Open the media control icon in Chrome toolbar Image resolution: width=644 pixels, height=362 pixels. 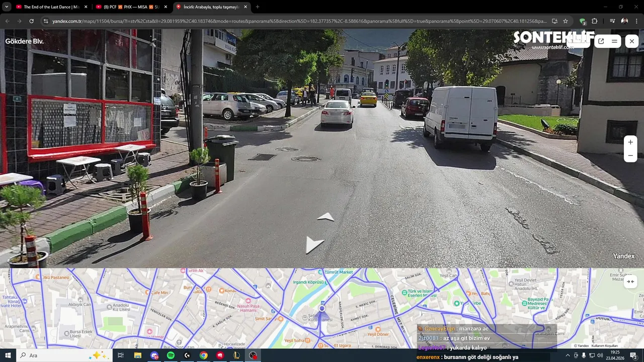612,21
